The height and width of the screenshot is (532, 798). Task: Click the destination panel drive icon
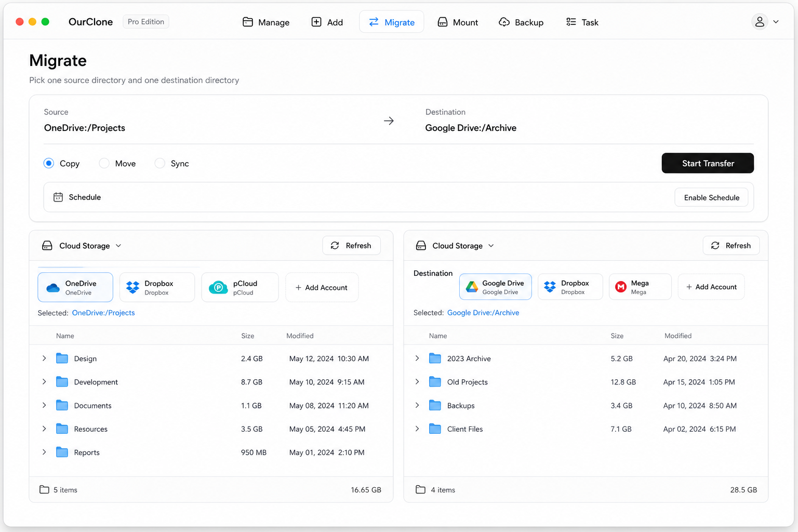[x=421, y=246]
